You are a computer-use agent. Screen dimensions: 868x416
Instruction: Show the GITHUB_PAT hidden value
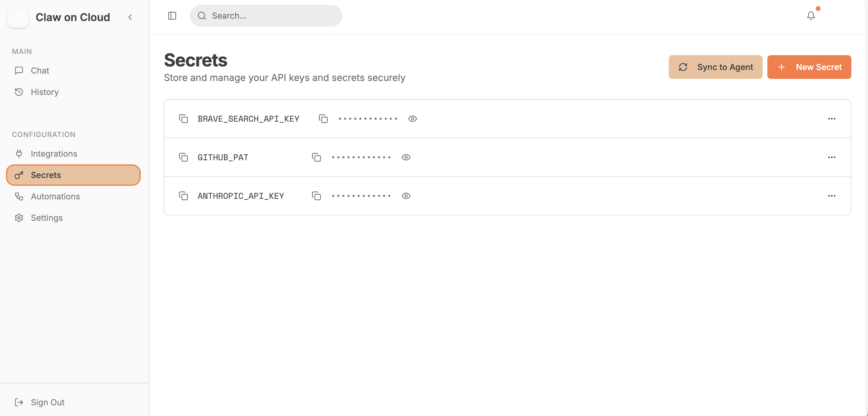tap(406, 157)
